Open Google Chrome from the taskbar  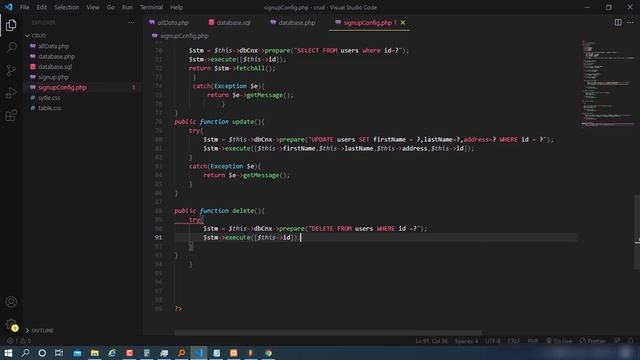tap(269, 353)
